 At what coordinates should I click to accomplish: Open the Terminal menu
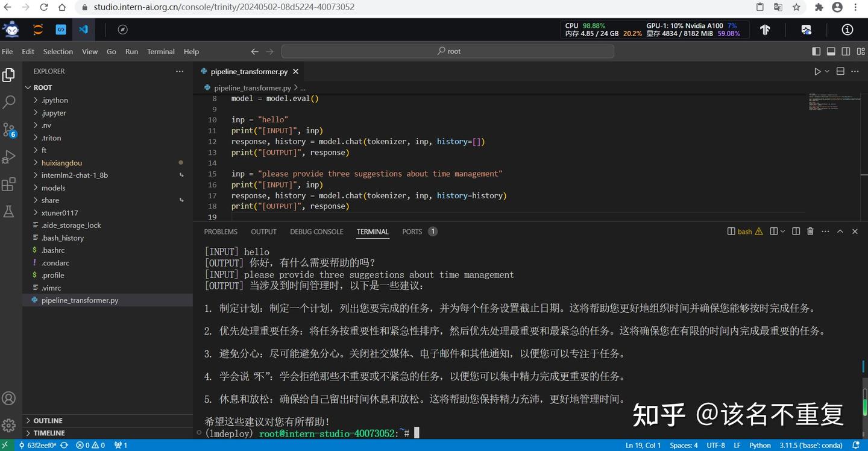161,52
